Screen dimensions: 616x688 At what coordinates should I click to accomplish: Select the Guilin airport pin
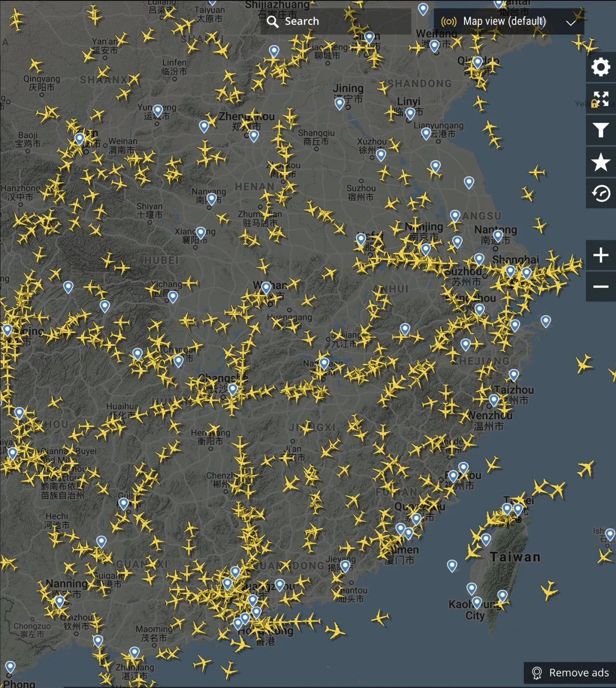point(124,504)
